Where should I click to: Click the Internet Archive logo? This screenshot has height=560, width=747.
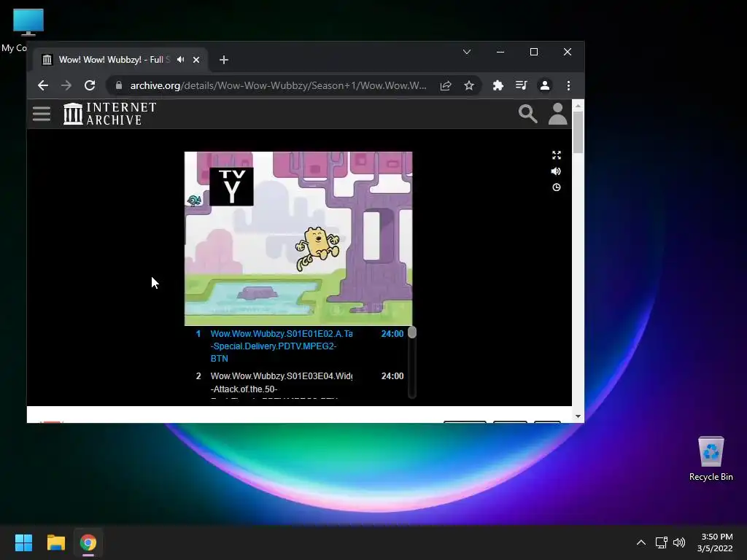(110, 114)
